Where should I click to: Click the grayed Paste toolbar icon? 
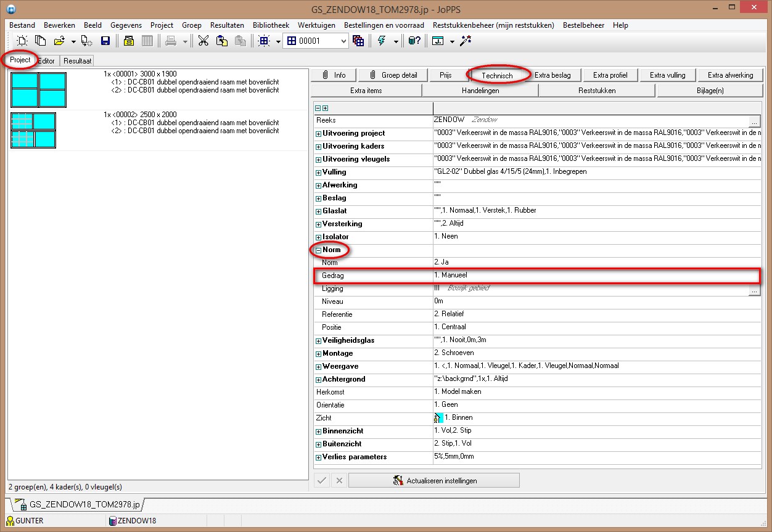[240, 41]
